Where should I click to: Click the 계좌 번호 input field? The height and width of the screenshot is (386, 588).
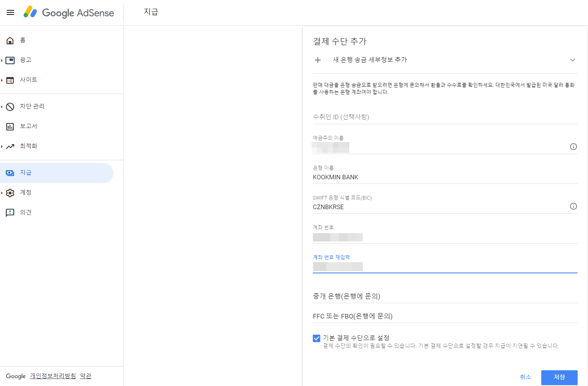(x=445, y=237)
